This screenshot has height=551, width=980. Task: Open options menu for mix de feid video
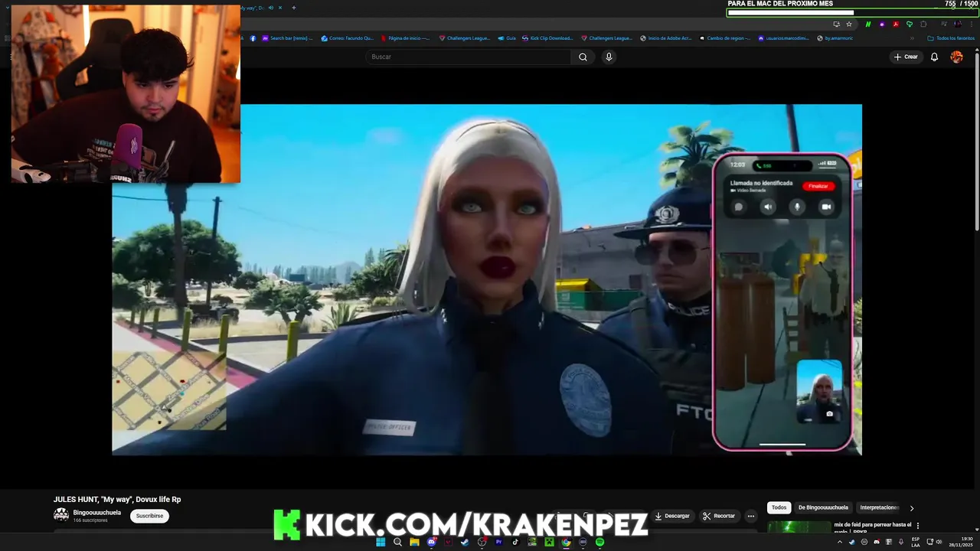pos(917,526)
